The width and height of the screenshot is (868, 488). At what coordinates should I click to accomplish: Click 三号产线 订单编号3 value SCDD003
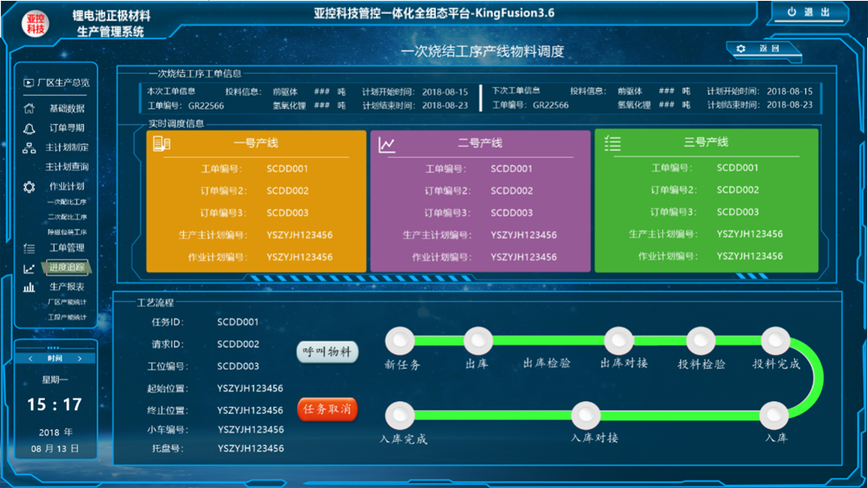[x=738, y=213]
